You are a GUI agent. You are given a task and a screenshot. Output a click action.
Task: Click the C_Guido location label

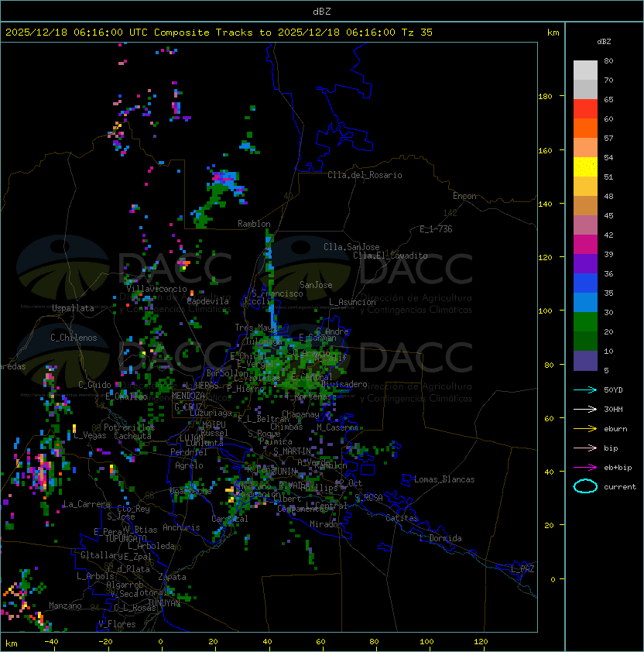pyautogui.click(x=94, y=385)
